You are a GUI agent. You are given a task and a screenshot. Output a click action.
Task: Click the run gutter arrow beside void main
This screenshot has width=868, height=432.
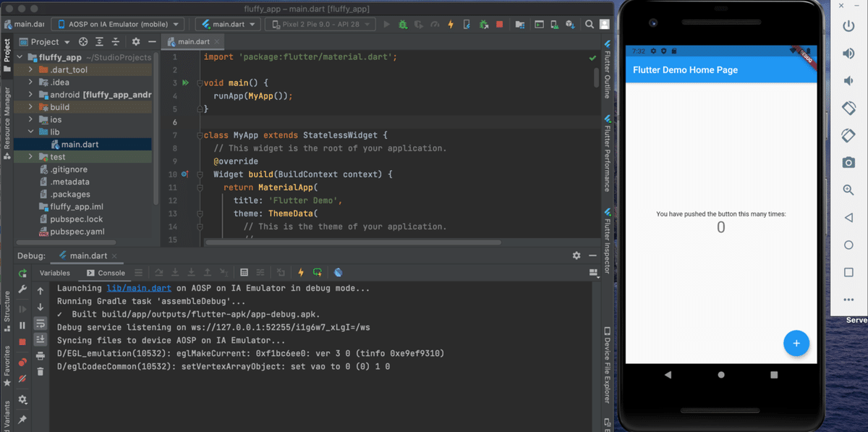coord(185,83)
